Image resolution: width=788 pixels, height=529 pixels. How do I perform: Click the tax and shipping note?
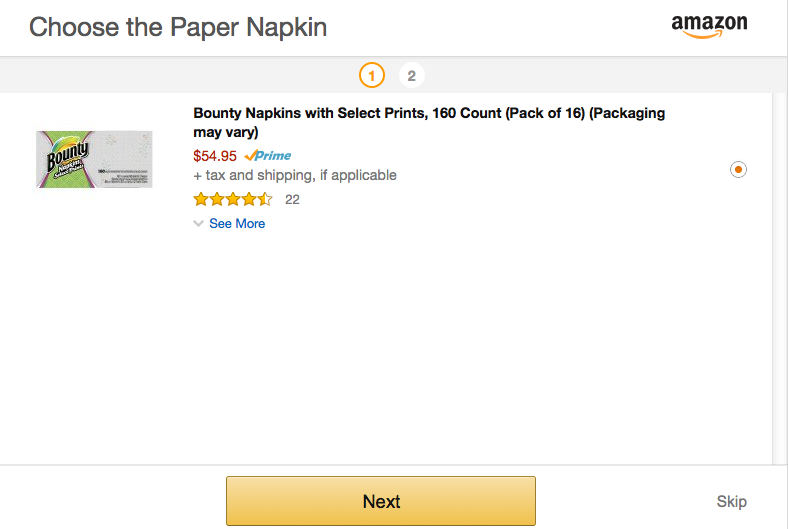pyautogui.click(x=295, y=175)
